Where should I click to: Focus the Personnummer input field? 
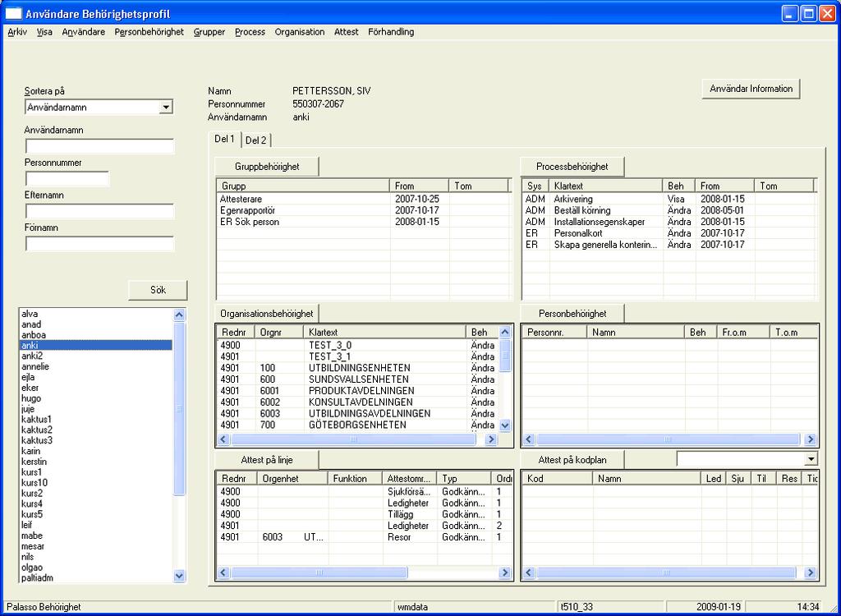(67, 179)
